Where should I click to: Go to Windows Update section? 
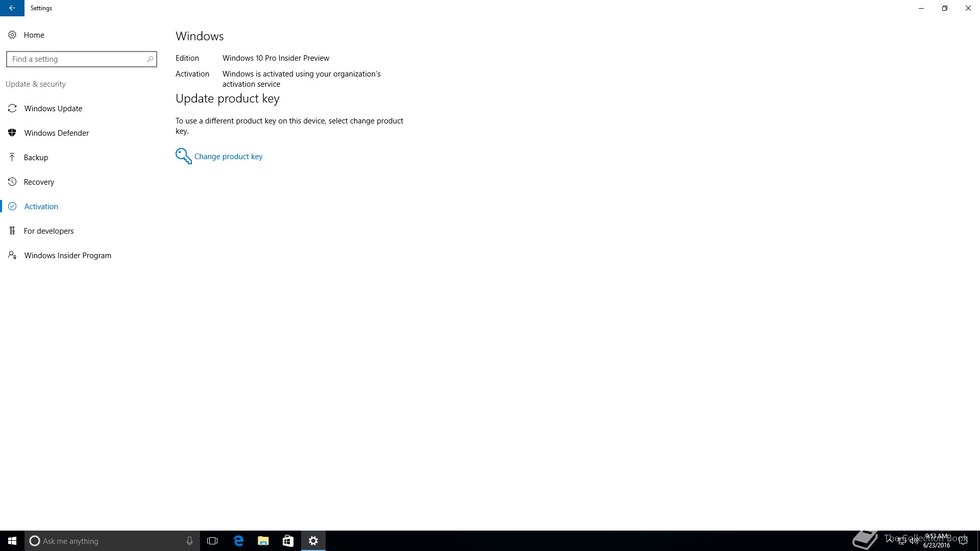[x=53, y=108]
